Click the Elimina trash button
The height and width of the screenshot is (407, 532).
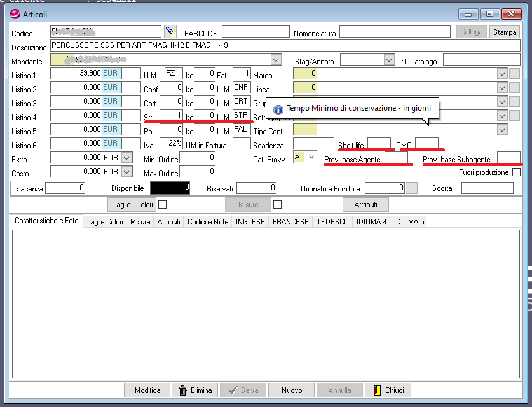[x=195, y=390]
